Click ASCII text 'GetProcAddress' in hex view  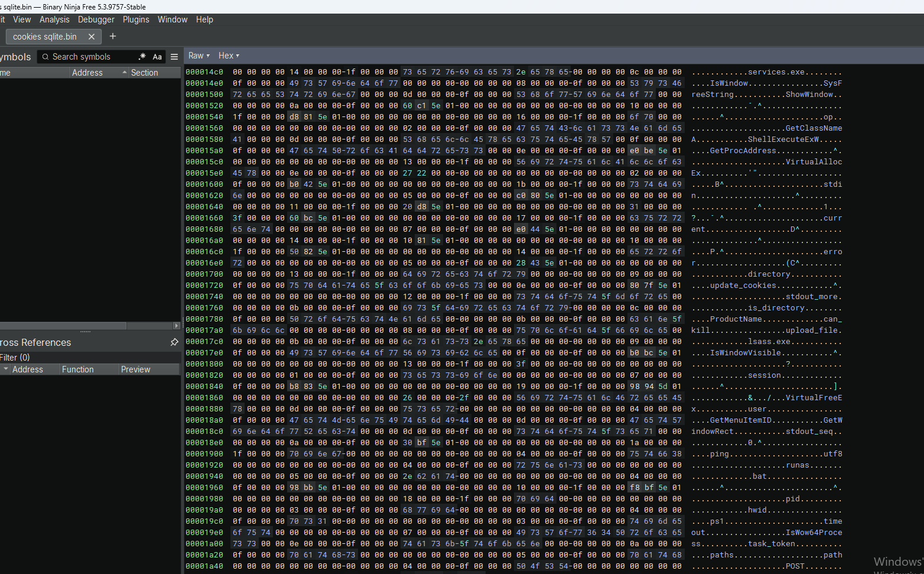(x=743, y=151)
